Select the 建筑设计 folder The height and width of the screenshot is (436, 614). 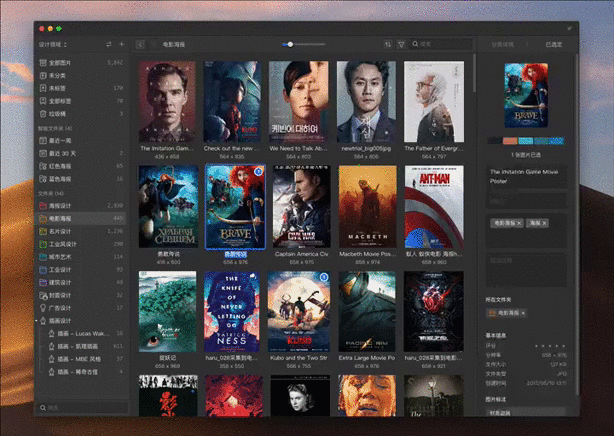[81, 282]
